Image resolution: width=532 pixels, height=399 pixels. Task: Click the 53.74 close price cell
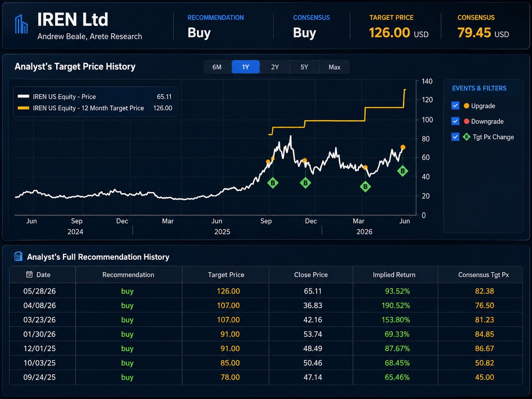tap(312, 334)
